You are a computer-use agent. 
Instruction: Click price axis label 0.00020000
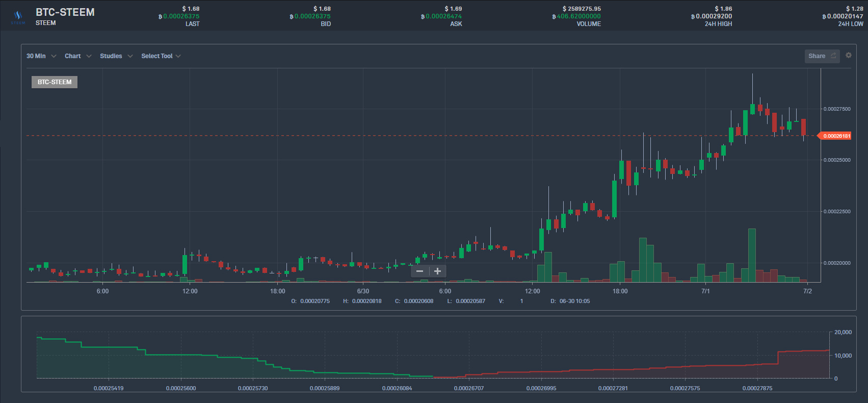pos(837,263)
